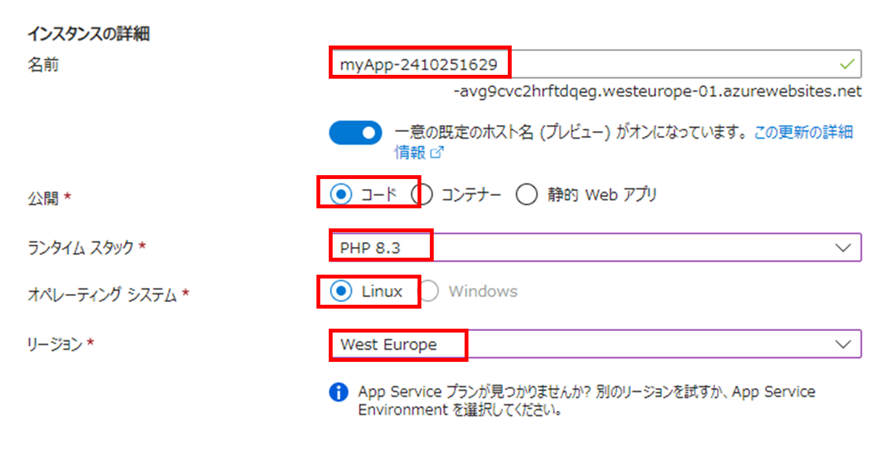The height and width of the screenshot is (456, 886).
Task: Select the Windows operating system option
Action: point(429,292)
